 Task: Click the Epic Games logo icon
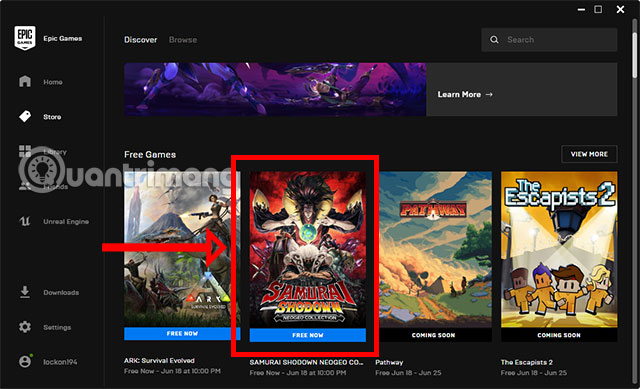(25, 38)
